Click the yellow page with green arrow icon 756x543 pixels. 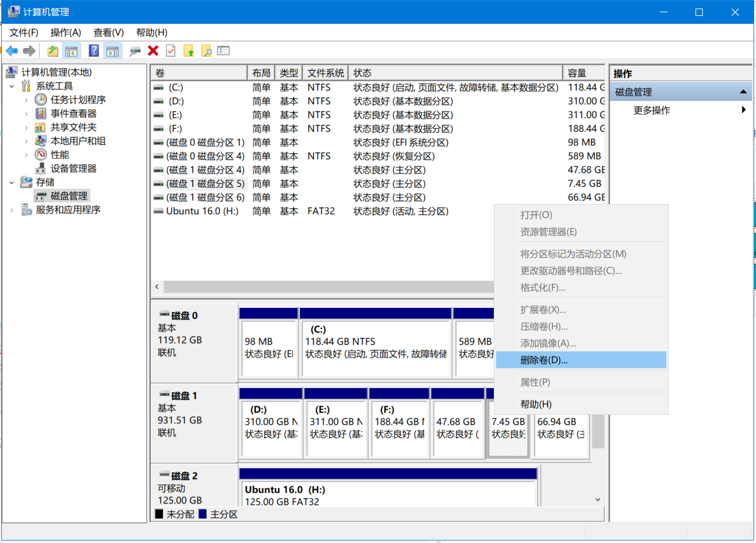coord(189,51)
